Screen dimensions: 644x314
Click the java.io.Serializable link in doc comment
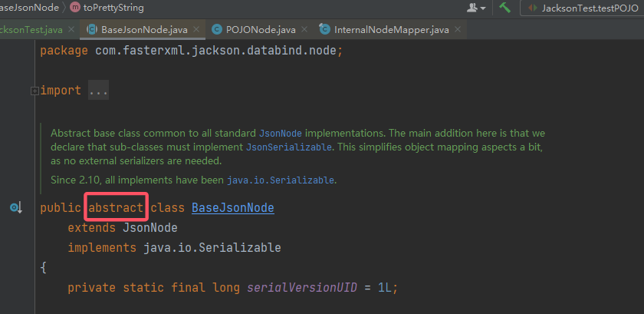(x=281, y=180)
